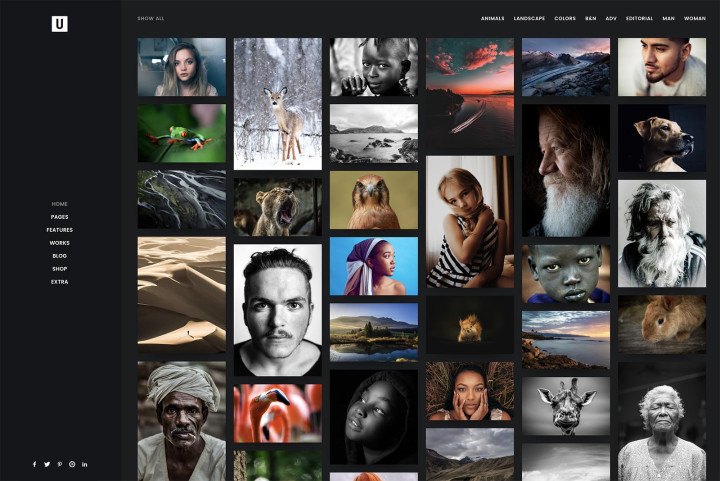The width and height of the screenshot is (720, 481).
Task: Open the Features menu in sidebar
Action: [x=60, y=230]
